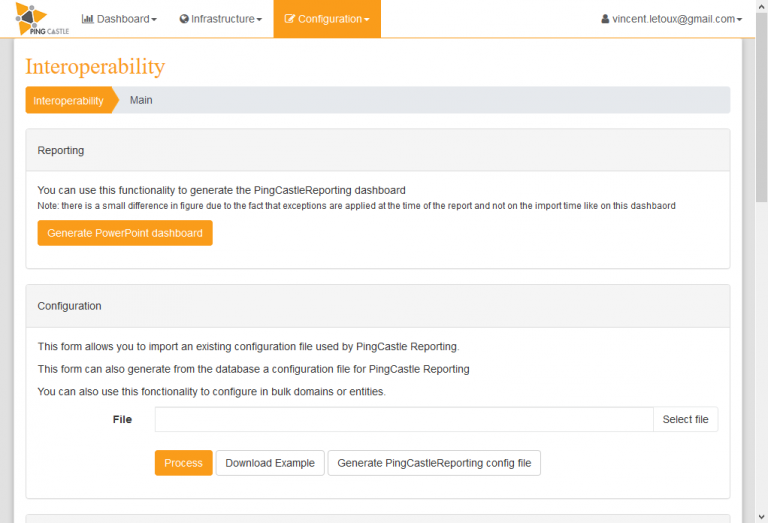
Task: Click the Infrastructure globe icon
Action: [184, 19]
